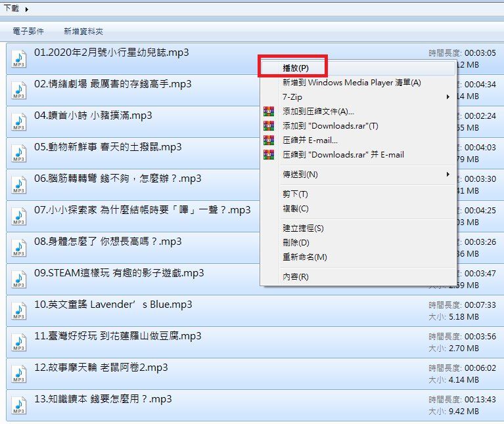This screenshot has height=424, width=504.
Task: Click MP3 icon of 02.情緒劇場 file
Action: [x=18, y=91]
